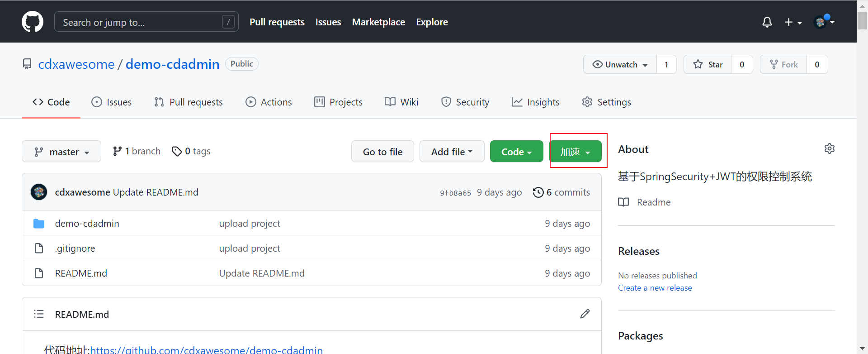The image size is (868, 354).
Task: Open the cdxawesome owner link
Action: click(76, 64)
